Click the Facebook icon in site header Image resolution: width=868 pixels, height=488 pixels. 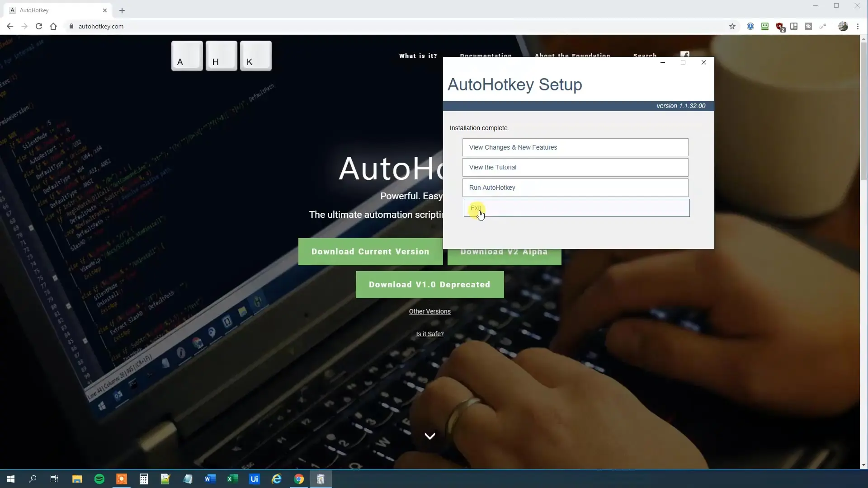[x=685, y=54]
